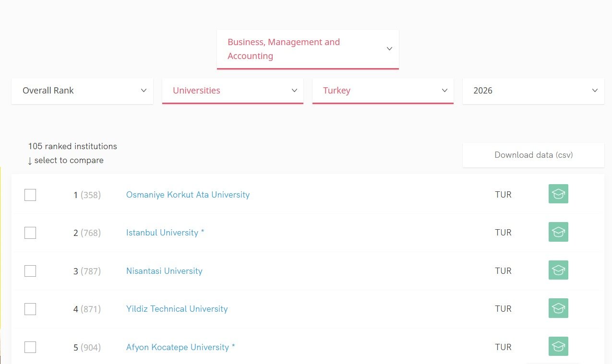The width and height of the screenshot is (612, 364).
Task: Open the Business, Management and Accounting subject dropdown
Action: [308, 48]
